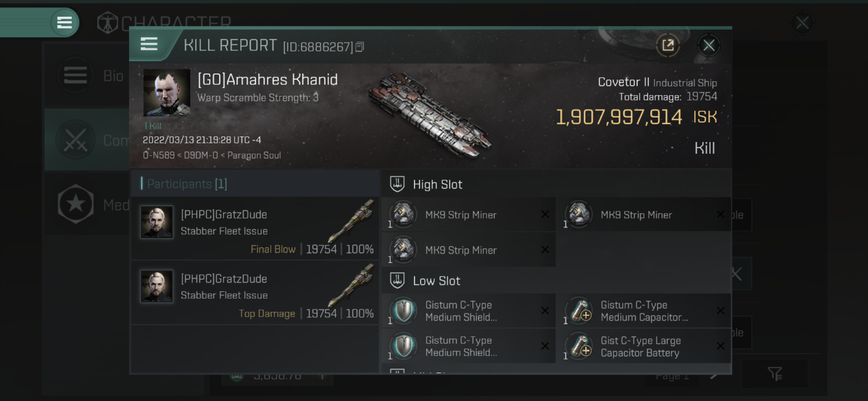Click Amahres Khanid's character portrait
This screenshot has height=401, width=868.
pyautogui.click(x=166, y=92)
